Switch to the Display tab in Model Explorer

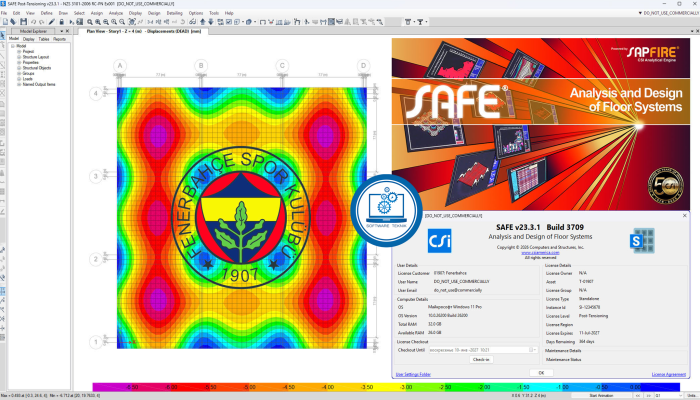pyautogui.click(x=29, y=39)
